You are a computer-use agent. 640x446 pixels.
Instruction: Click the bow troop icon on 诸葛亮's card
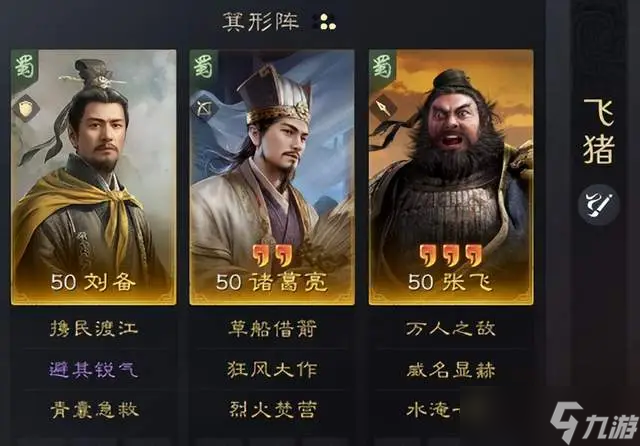tap(204, 108)
